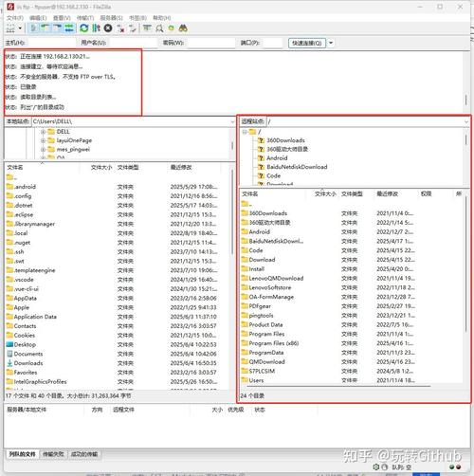Open local site path dropdown
Image resolution: width=474 pixels, height=476 pixels.
[232, 121]
